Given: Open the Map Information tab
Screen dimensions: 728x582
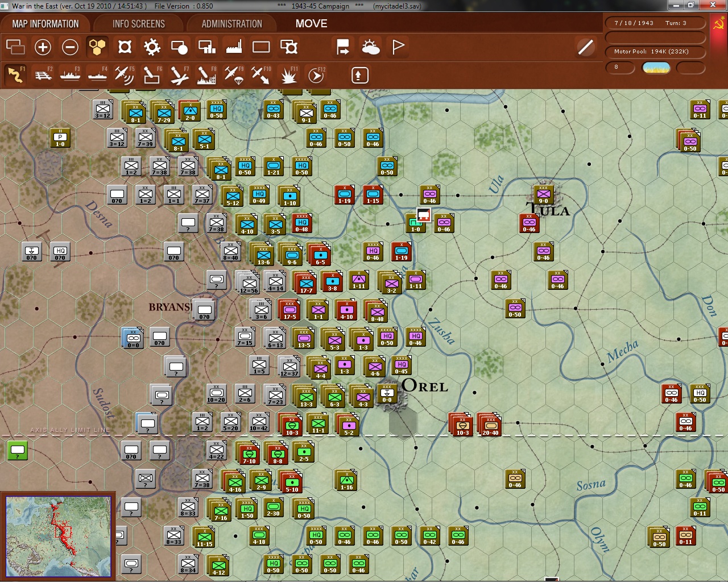Looking at the screenshot, I should click(x=45, y=24).
